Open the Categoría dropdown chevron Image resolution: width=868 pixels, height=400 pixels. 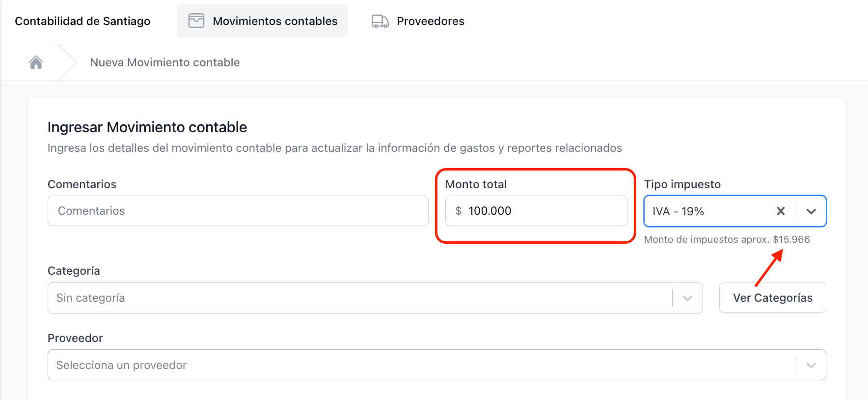tap(687, 298)
